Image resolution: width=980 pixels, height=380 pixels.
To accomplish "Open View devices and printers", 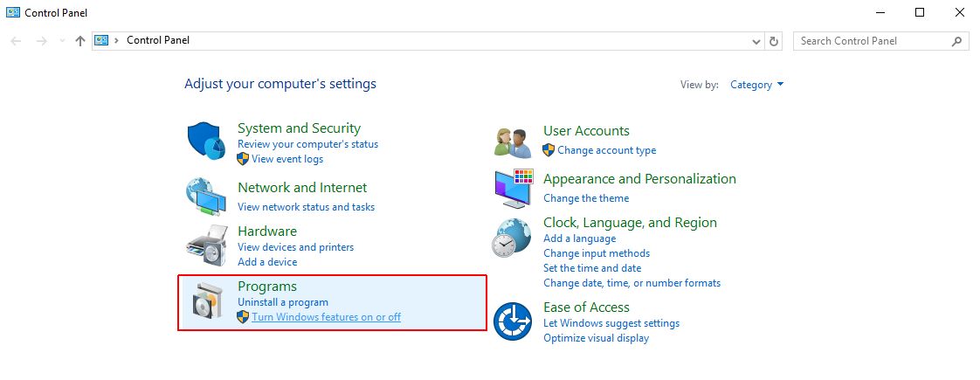I will tap(295, 247).
